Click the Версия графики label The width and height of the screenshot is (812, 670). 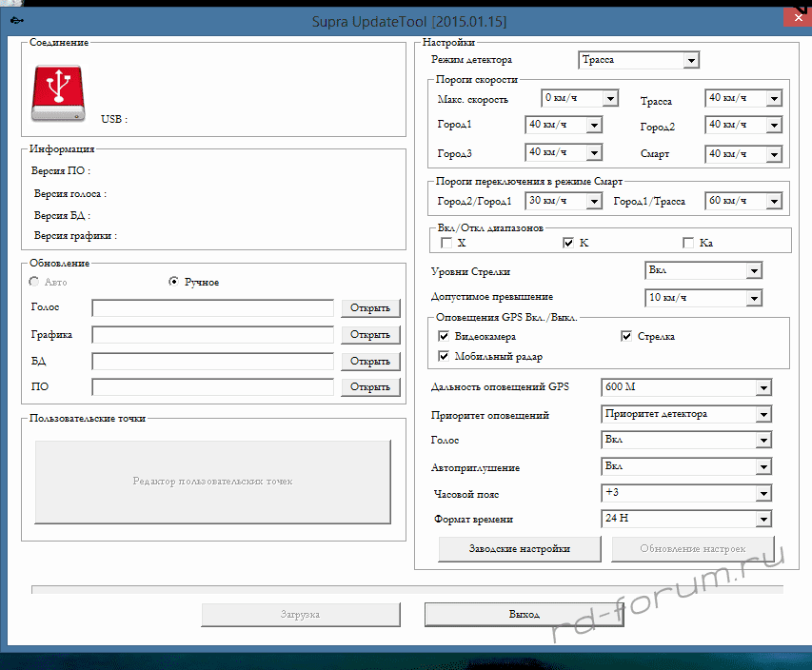tap(75, 236)
